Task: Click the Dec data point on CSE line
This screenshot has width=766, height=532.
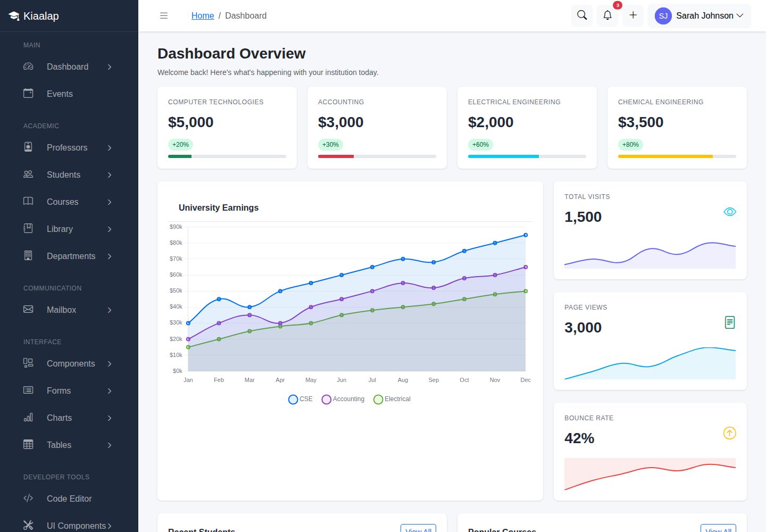Action: (x=526, y=235)
